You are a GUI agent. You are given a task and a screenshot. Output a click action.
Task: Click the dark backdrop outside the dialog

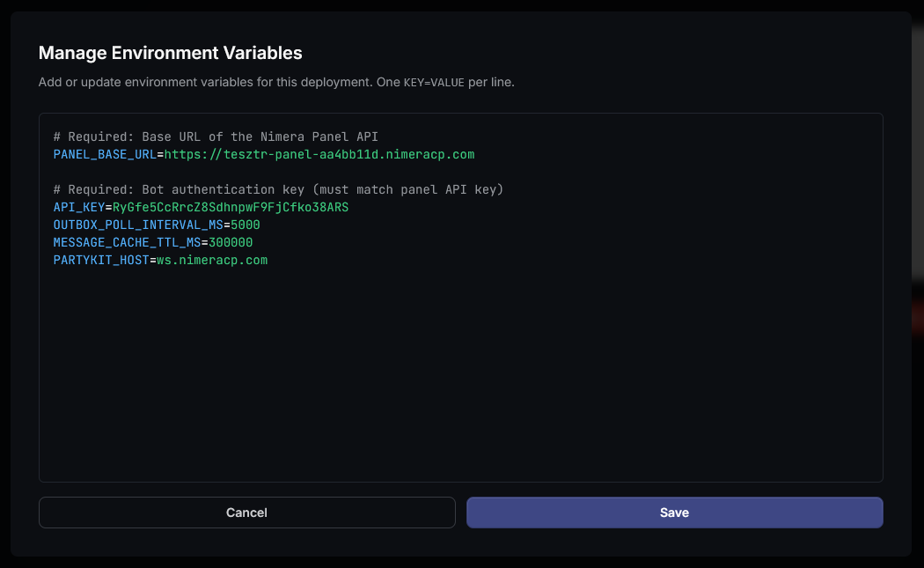pos(915,352)
